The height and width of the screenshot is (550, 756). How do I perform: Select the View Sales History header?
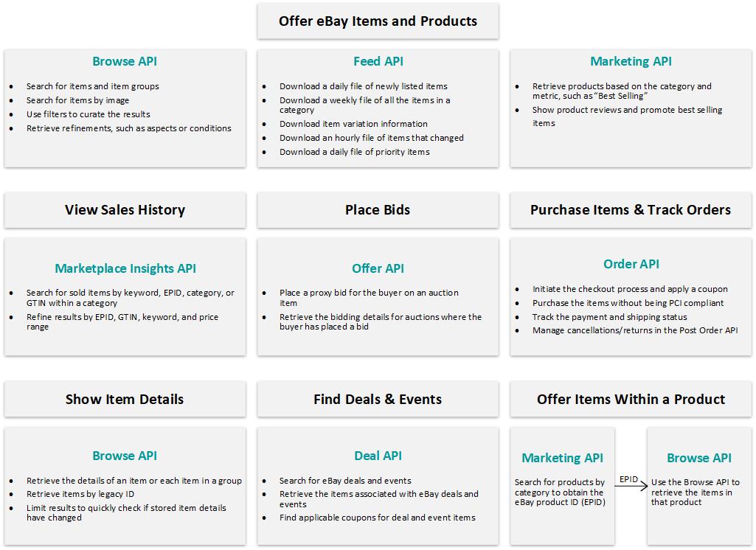125,210
